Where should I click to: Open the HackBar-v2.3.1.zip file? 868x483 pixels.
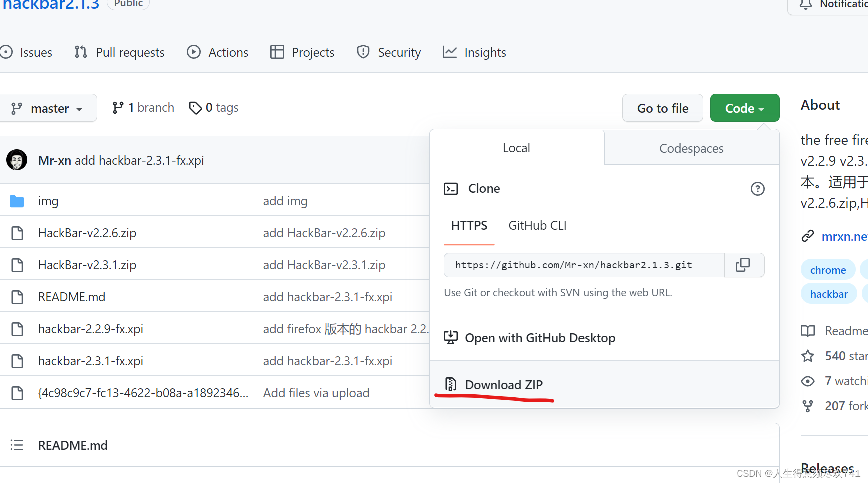pyautogui.click(x=87, y=265)
